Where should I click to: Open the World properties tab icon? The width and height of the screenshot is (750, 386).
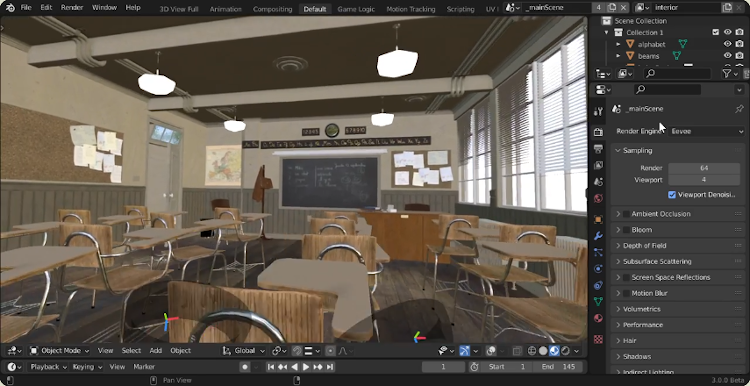(598, 199)
